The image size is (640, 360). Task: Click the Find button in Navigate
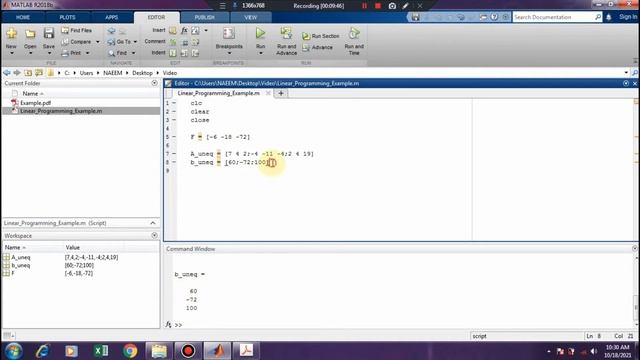118,53
